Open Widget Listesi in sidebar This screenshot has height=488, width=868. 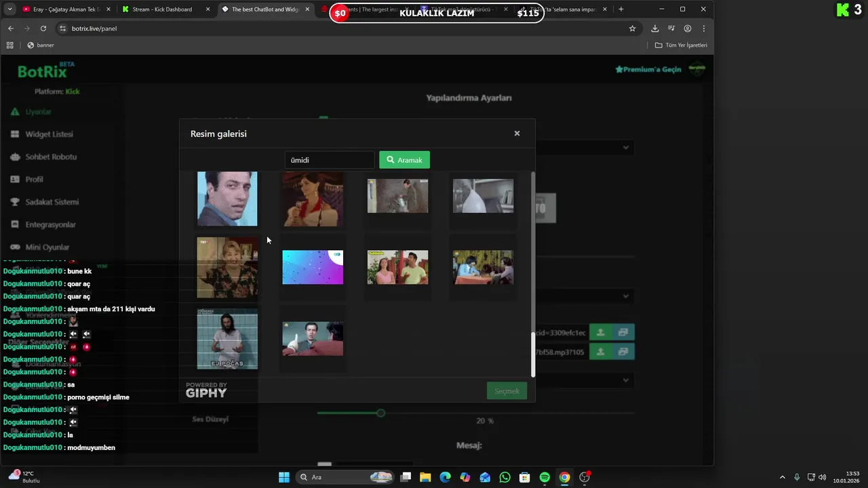click(49, 134)
